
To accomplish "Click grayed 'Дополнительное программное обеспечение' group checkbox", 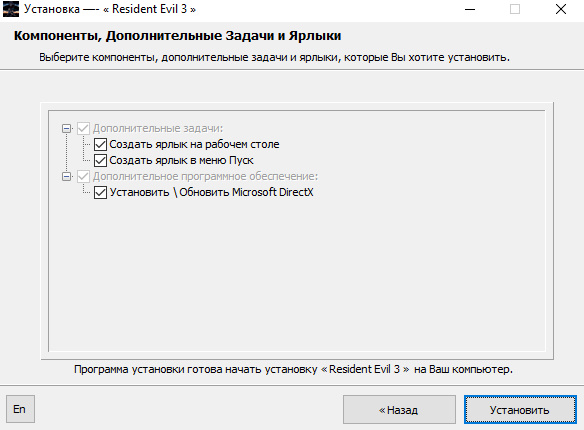I will click(83, 176).
